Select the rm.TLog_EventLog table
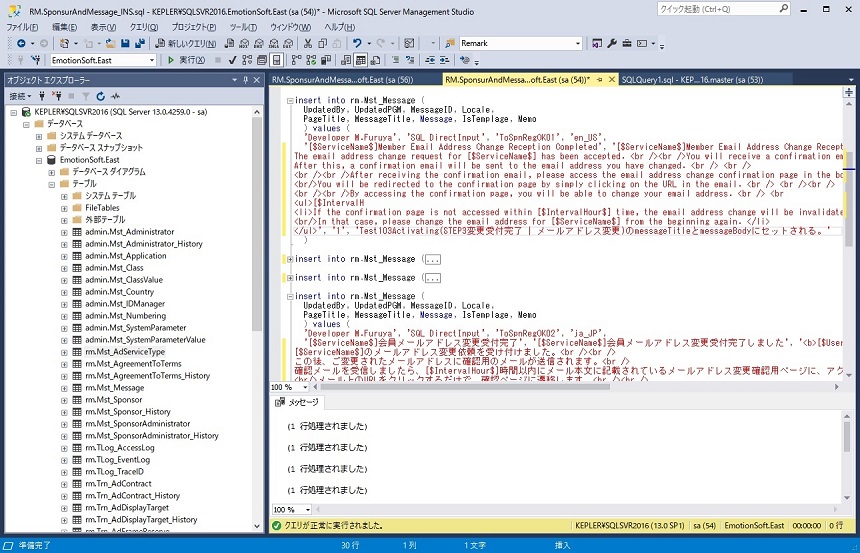 (117, 460)
